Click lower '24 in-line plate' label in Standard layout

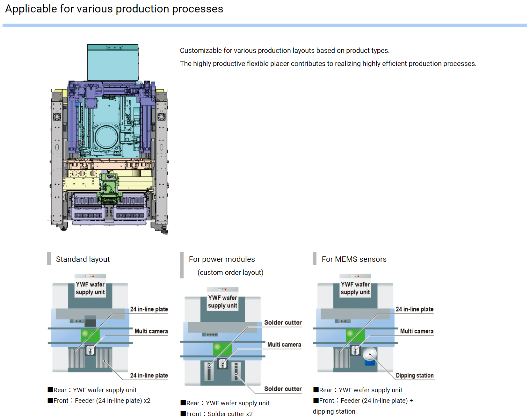(x=149, y=376)
